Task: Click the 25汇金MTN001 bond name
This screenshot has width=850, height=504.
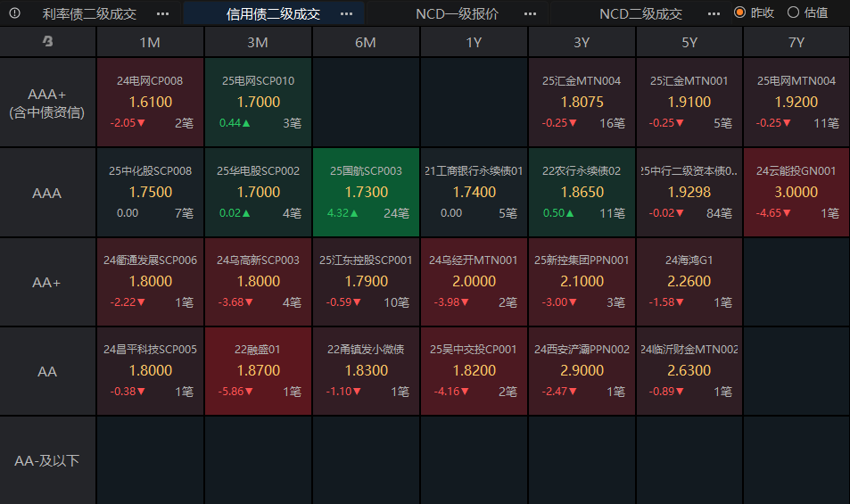Action: [689, 81]
